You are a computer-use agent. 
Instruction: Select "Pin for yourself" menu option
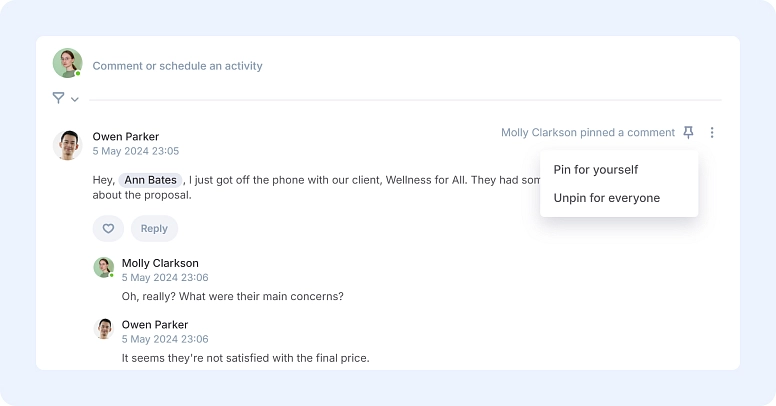click(x=595, y=170)
